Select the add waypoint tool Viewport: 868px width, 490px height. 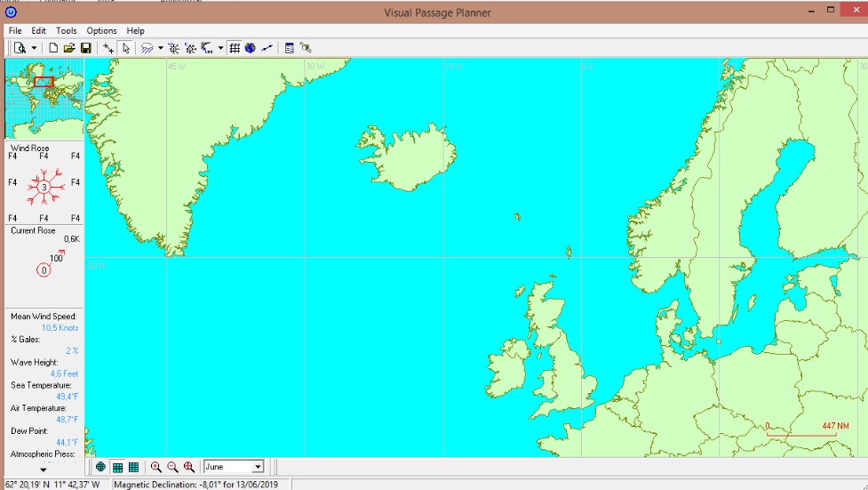pos(108,48)
